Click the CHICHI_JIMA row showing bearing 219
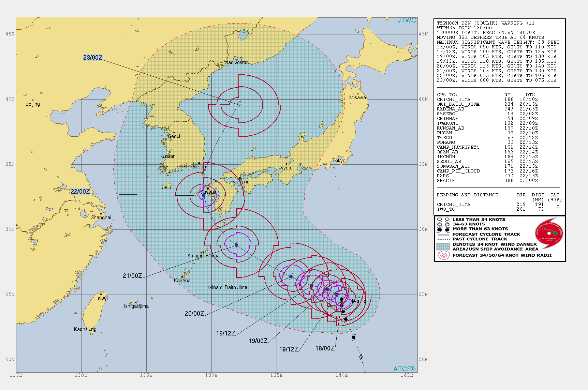This screenshot has width=588, height=390. click(x=498, y=205)
